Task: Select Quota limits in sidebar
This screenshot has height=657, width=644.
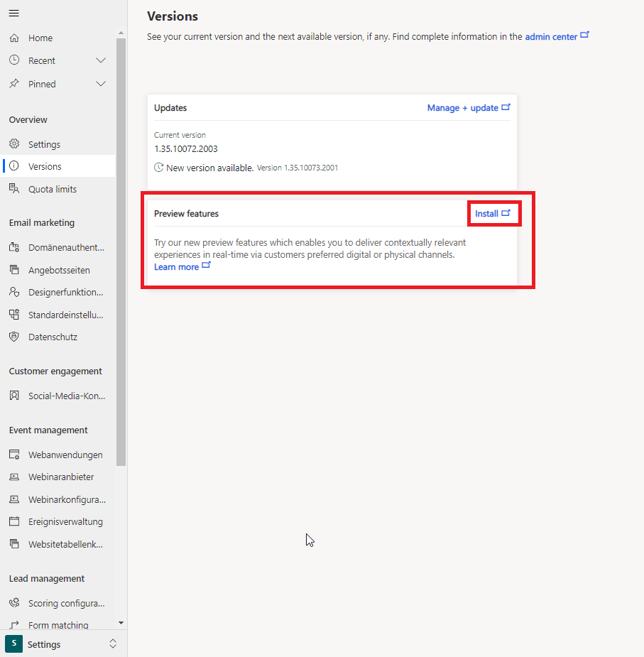Action: click(x=52, y=190)
